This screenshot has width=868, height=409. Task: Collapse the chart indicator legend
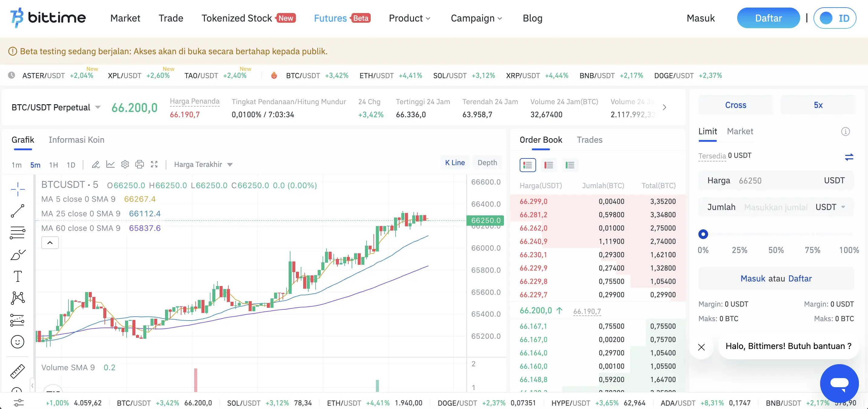click(x=50, y=243)
